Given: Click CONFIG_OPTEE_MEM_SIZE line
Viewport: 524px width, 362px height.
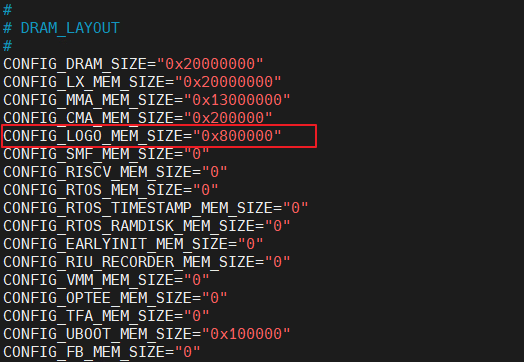Looking at the screenshot, I should 115,298.
